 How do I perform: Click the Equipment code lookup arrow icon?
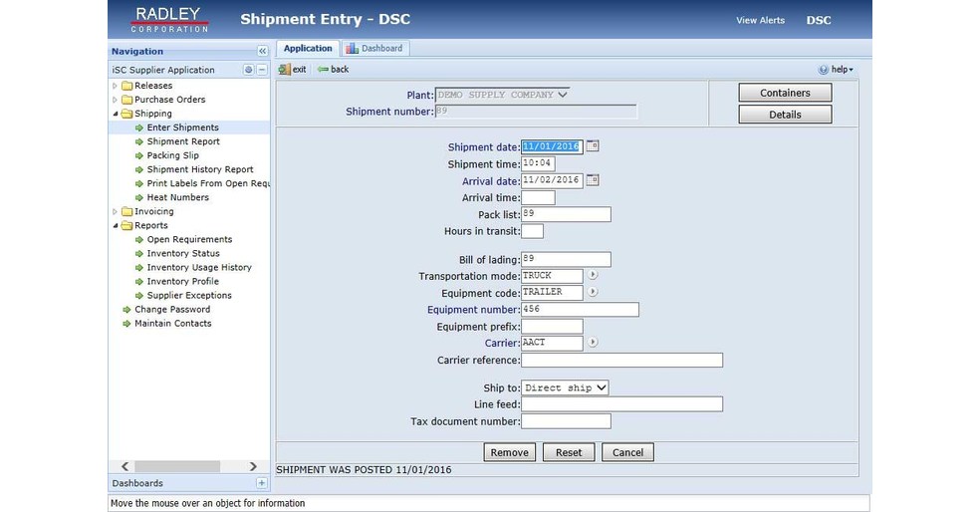coord(593,292)
